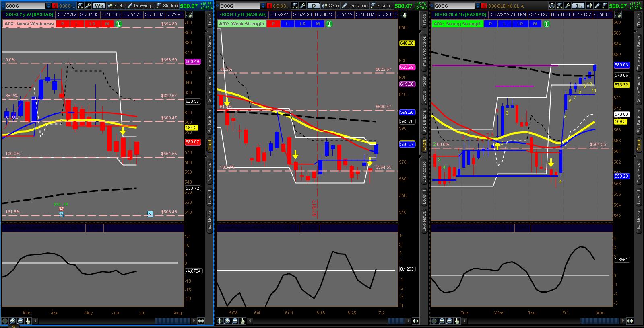Click the GOOG symbol input in weekly chart
644x328 pixels.
tap(25, 6)
